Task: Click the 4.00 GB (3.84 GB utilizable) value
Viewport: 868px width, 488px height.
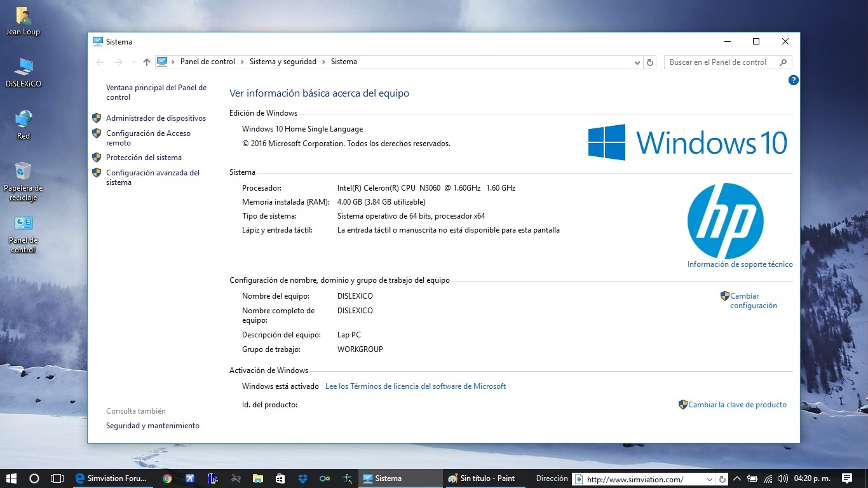Action: (381, 202)
